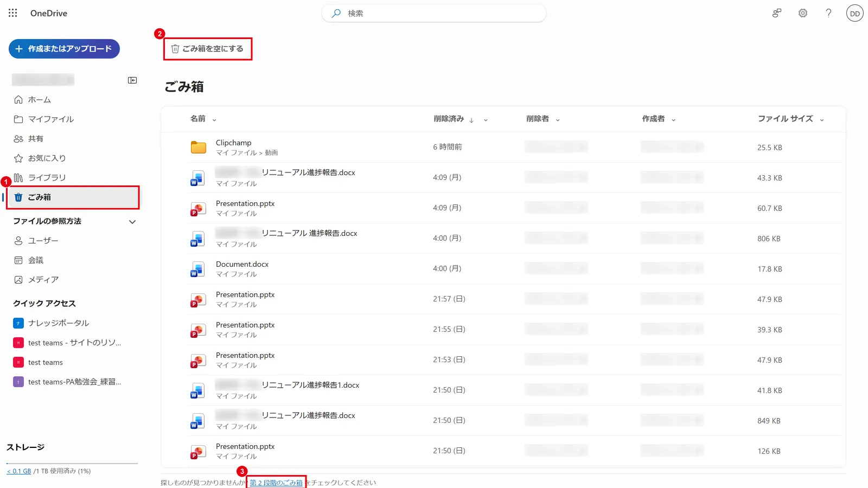Select the Clipchamp file name
Screen dimensions: 868x488
(233, 143)
